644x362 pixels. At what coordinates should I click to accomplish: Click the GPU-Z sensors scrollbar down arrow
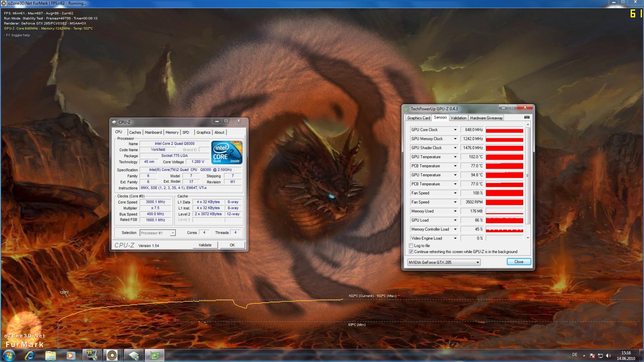point(528,238)
